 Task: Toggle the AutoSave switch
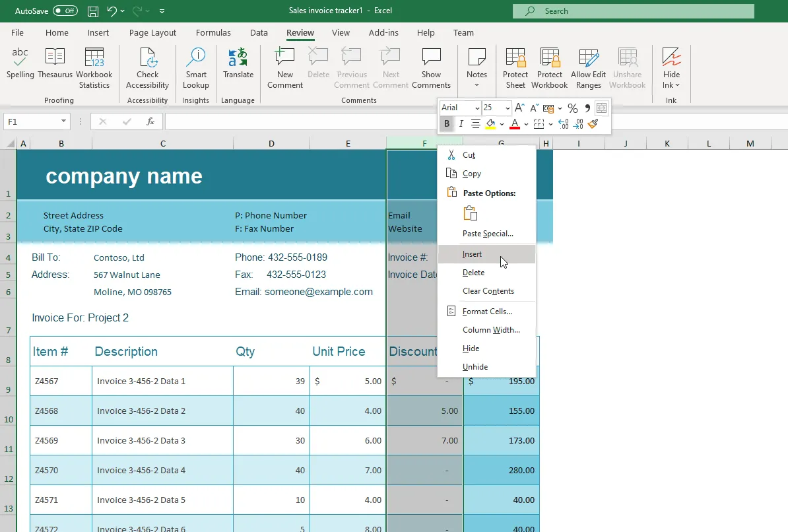coord(65,11)
